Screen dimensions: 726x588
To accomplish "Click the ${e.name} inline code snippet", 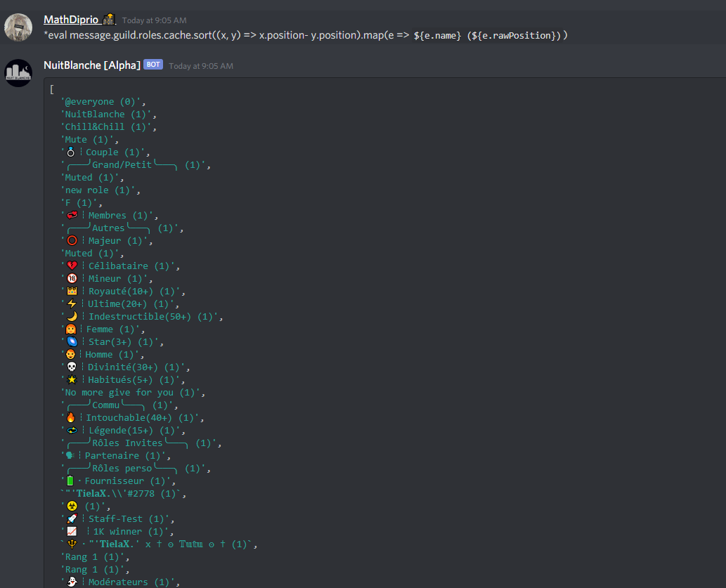I will point(438,36).
